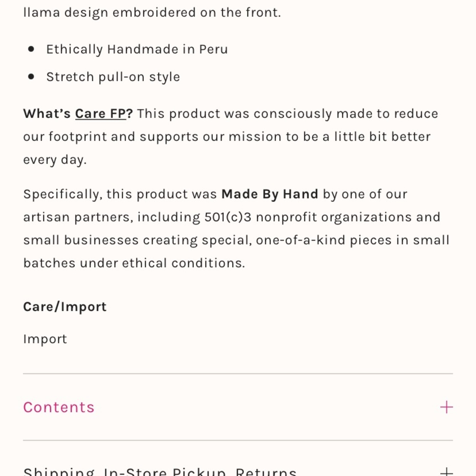Click the plus icon beside Shipping, In-Store Pickup, Returns

coord(446,472)
